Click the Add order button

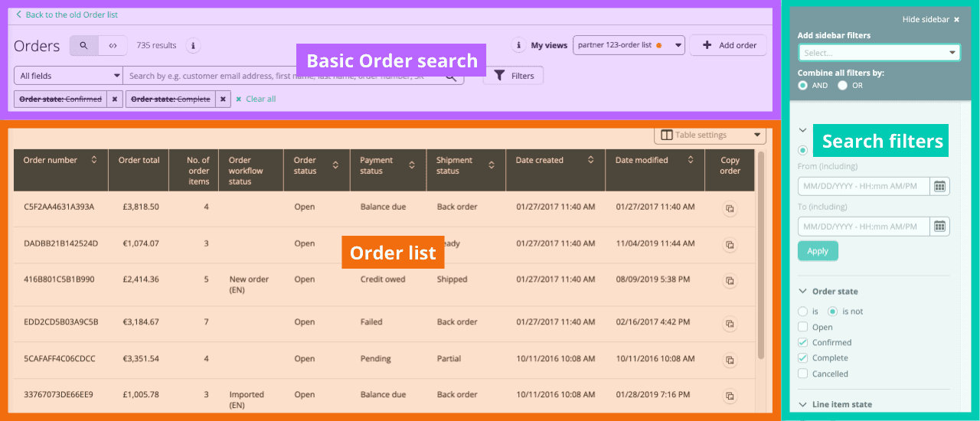[x=728, y=45]
